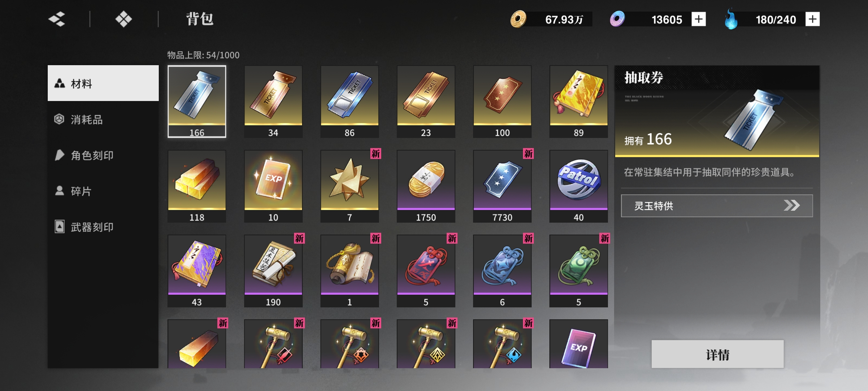
Task: Select the purple EXP card item
Action: [578, 344]
